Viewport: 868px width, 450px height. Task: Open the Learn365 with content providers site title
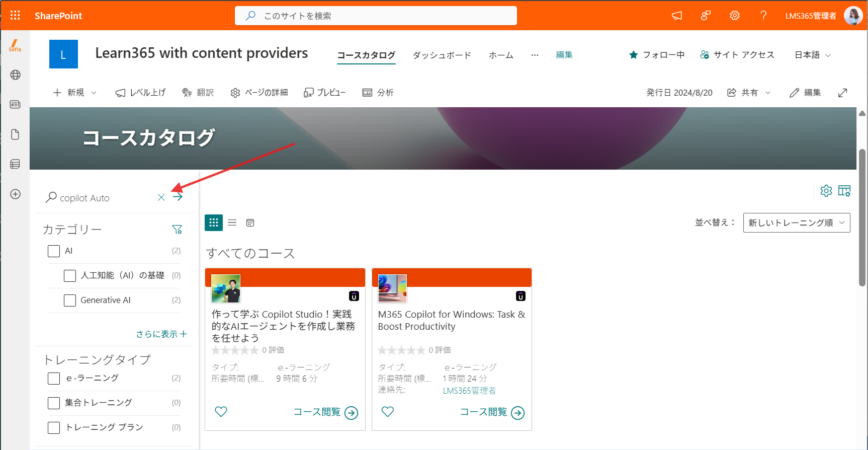(202, 53)
